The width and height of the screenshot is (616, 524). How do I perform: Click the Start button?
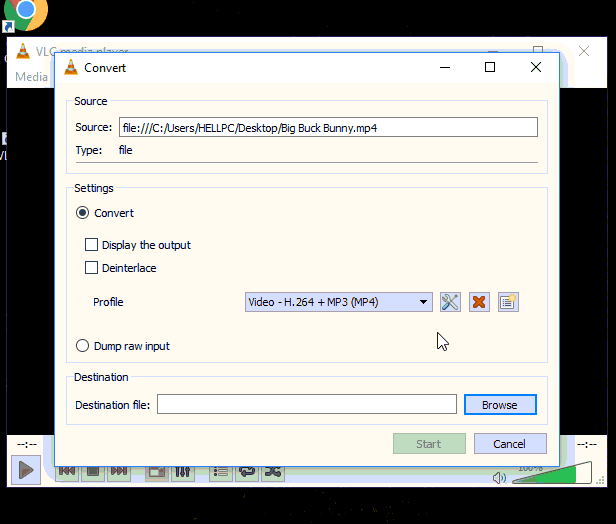429,443
